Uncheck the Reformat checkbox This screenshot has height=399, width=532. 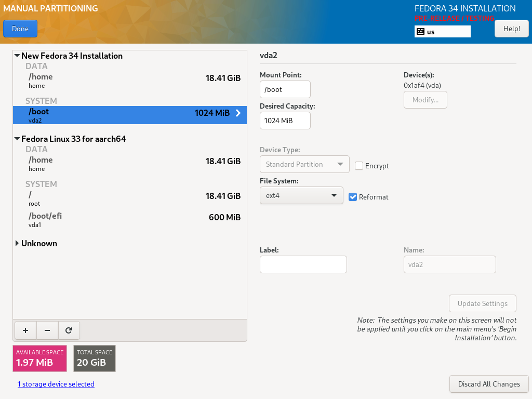pos(353,197)
